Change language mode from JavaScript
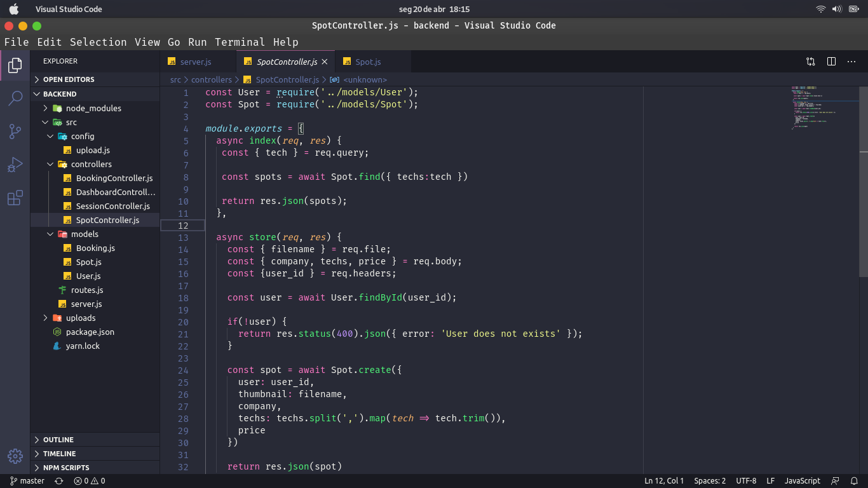Viewport: 868px width, 488px height. click(x=802, y=481)
